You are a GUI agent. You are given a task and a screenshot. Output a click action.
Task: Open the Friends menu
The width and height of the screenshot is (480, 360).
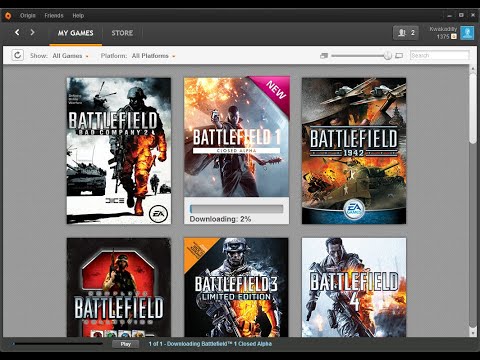(x=54, y=15)
